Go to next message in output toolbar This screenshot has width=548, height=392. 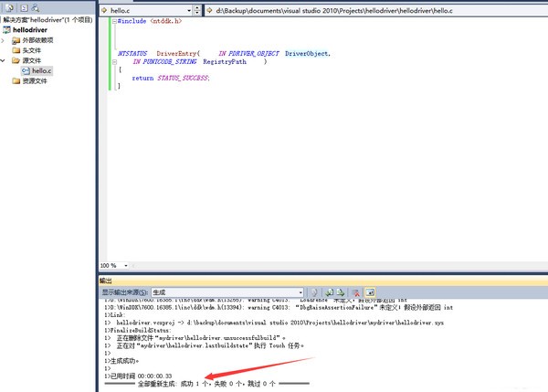[341, 292]
